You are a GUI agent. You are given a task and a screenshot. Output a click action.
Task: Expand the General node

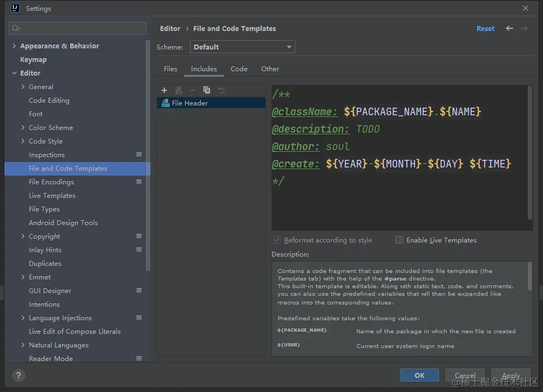23,87
